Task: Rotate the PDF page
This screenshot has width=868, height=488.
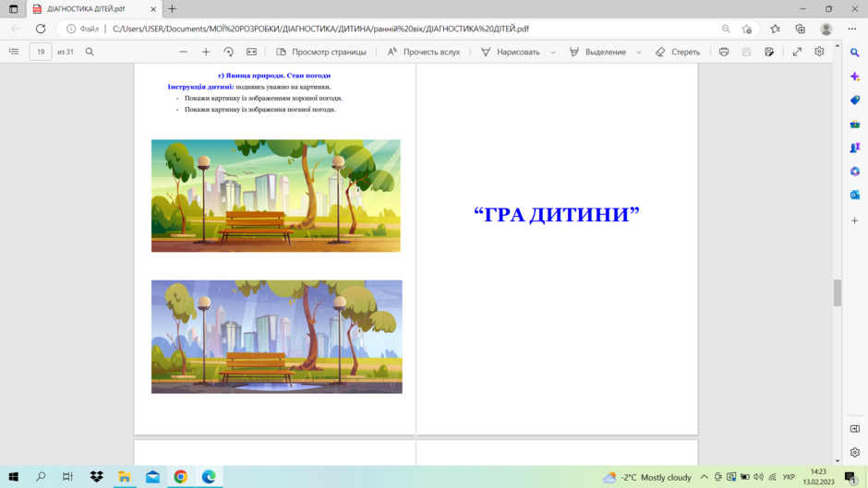Action: pos(229,52)
